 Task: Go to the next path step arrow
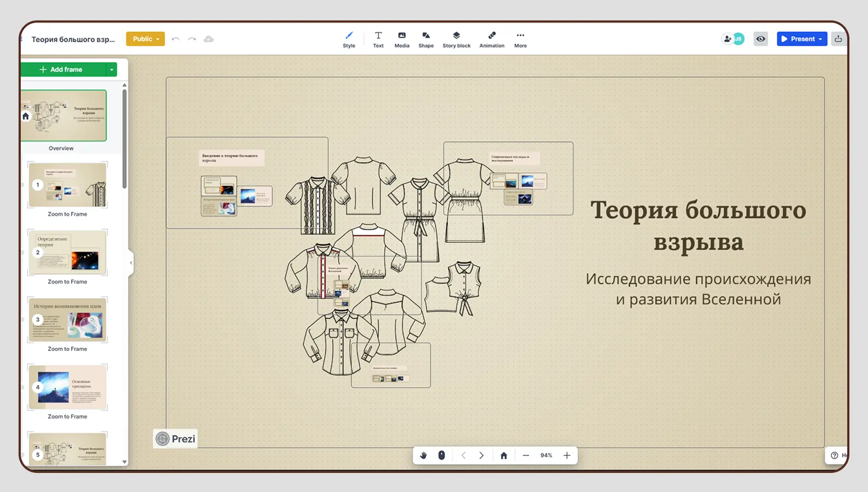(482, 455)
